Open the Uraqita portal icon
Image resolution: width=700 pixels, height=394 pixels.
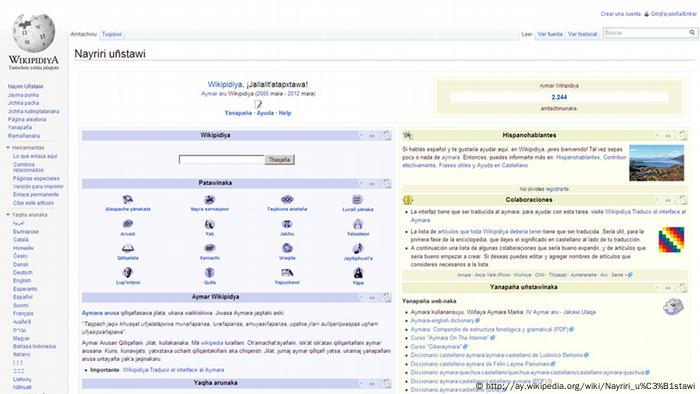(287, 248)
